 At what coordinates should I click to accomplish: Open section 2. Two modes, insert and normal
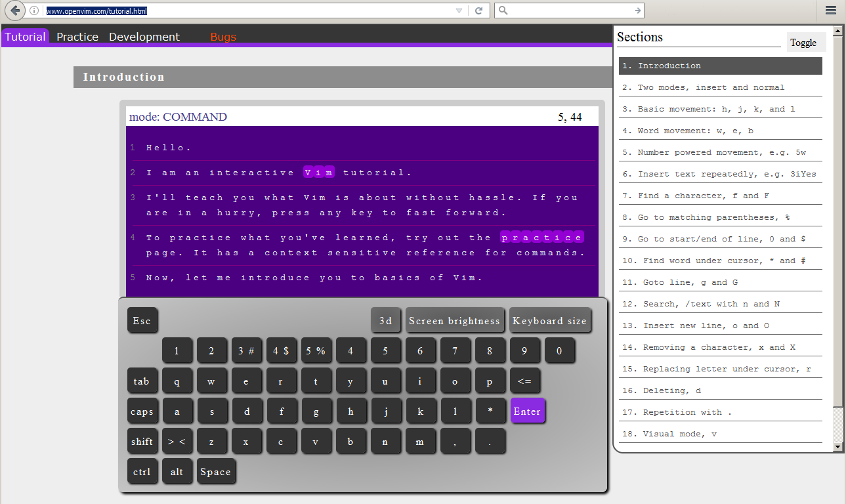click(x=721, y=87)
